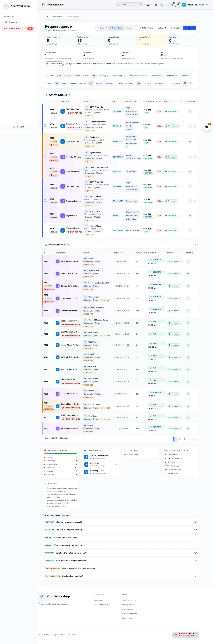
Task: Expand 'How do I process a request?' FAQ
Action: click(x=120, y=522)
